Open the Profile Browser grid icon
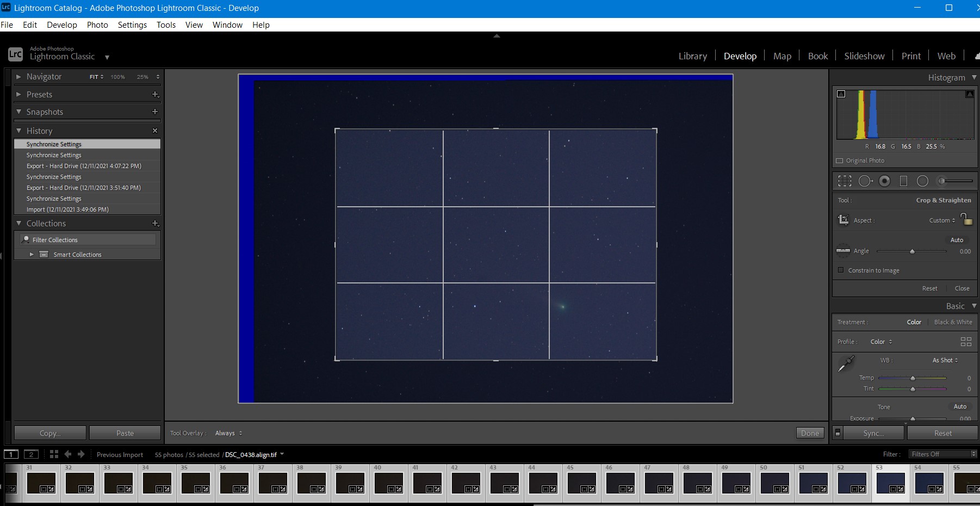The height and width of the screenshot is (506, 980). click(x=966, y=342)
